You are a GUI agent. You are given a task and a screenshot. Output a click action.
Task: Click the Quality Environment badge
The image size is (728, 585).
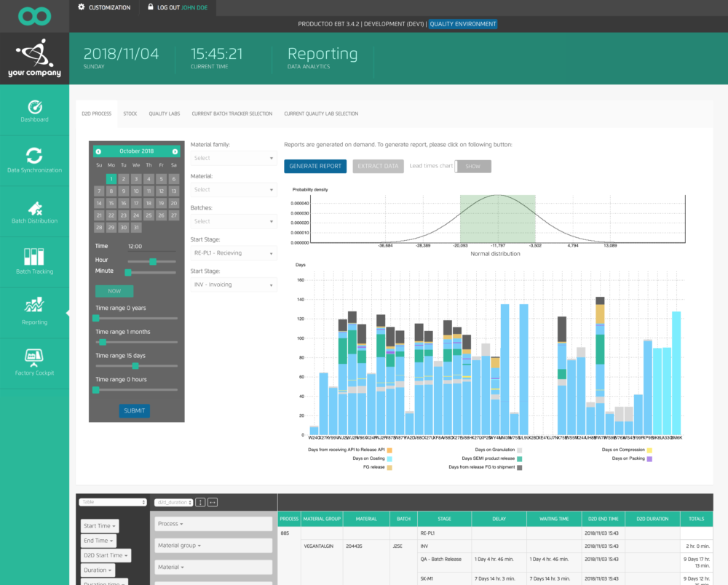(x=462, y=24)
